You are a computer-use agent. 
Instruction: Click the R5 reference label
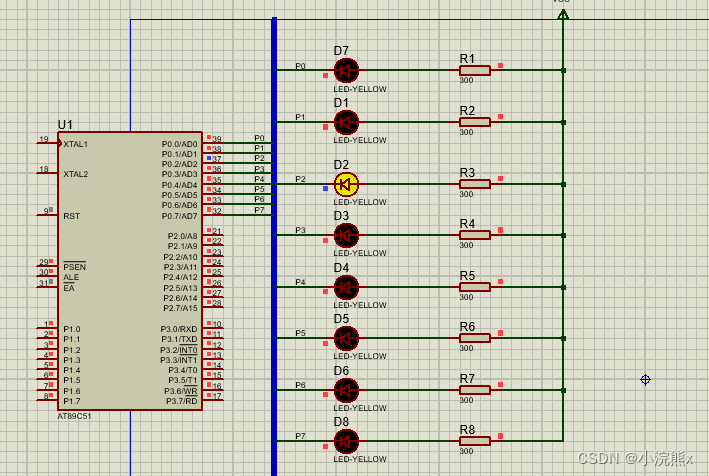click(468, 275)
